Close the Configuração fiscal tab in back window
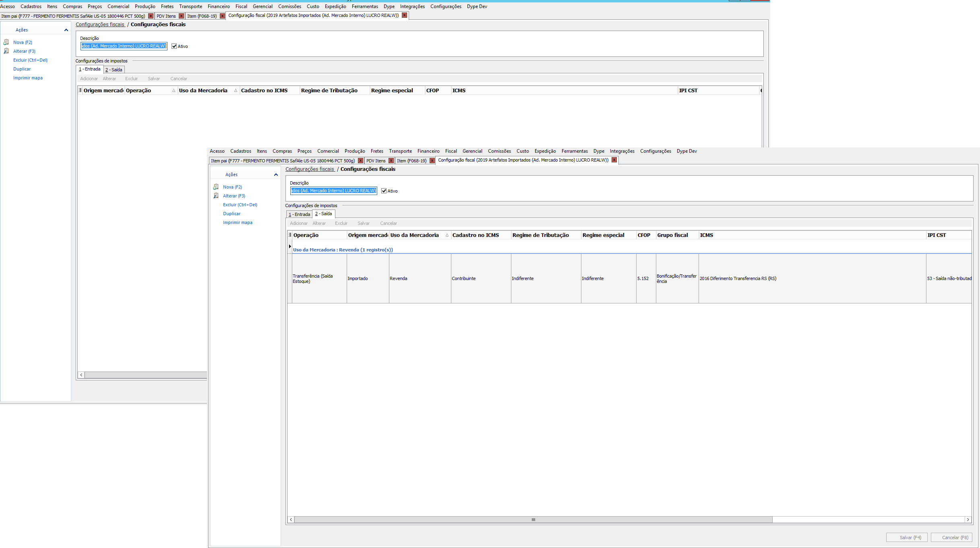Viewport: 980px width, 548px height. click(x=405, y=15)
